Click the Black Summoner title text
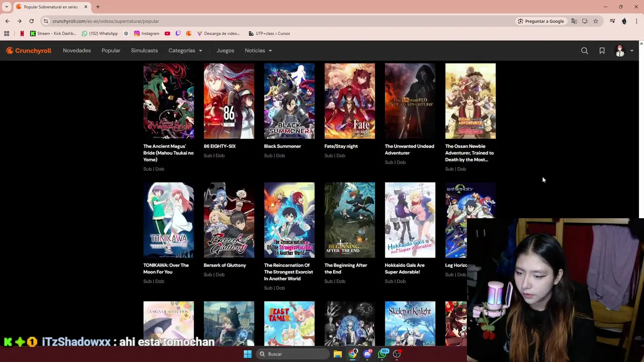Viewport: 644px width, 362px height. tap(282, 146)
